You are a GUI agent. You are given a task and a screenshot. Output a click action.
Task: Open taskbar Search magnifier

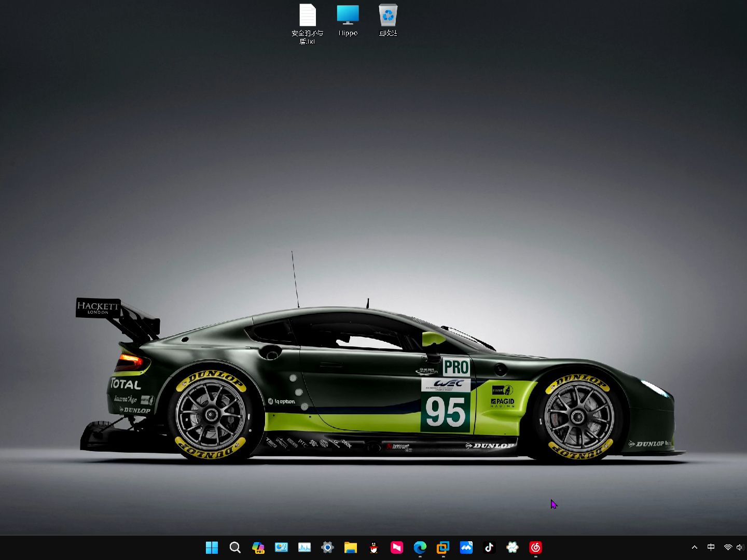coord(235,548)
